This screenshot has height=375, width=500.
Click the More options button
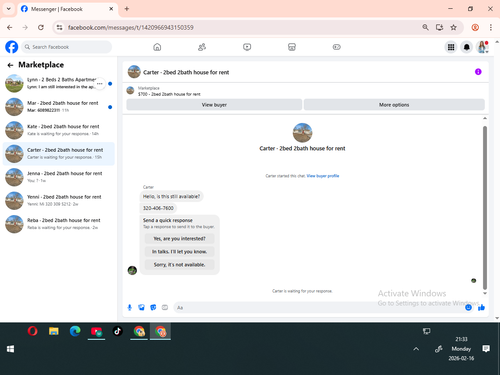tap(394, 105)
